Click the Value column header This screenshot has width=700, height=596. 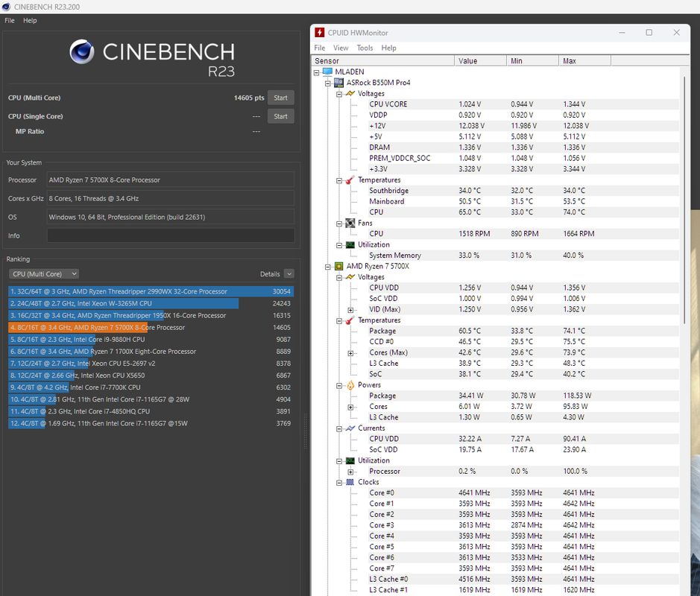point(480,60)
